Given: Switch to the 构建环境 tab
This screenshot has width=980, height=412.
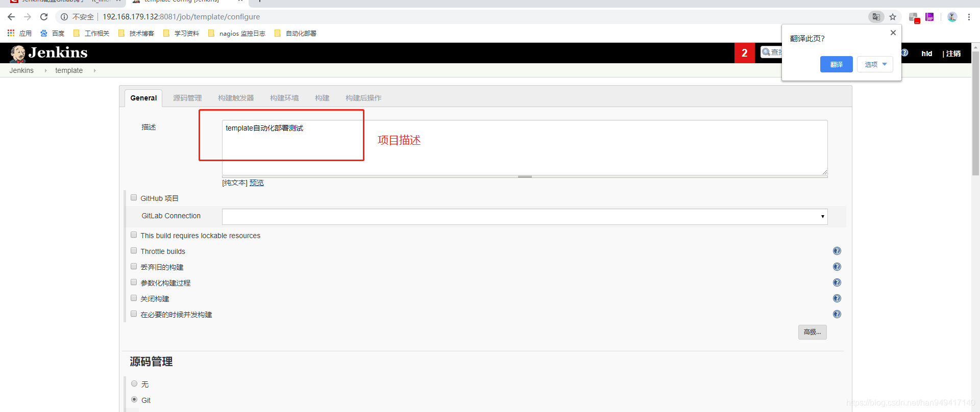Looking at the screenshot, I should 284,98.
